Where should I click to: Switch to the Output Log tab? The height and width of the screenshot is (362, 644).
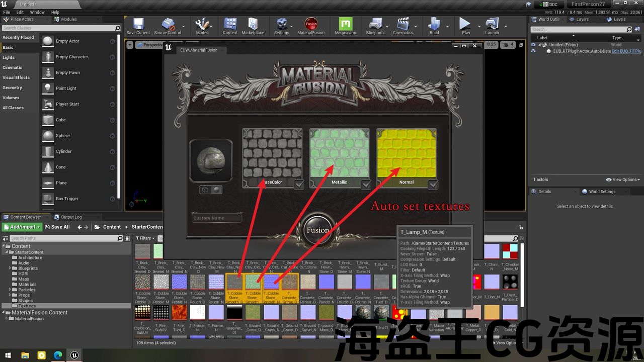pyautogui.click(x=71, y=217)
